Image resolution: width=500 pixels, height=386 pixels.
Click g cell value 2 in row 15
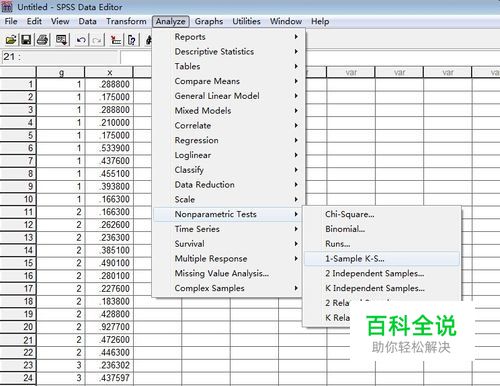[x=61, y=263]
